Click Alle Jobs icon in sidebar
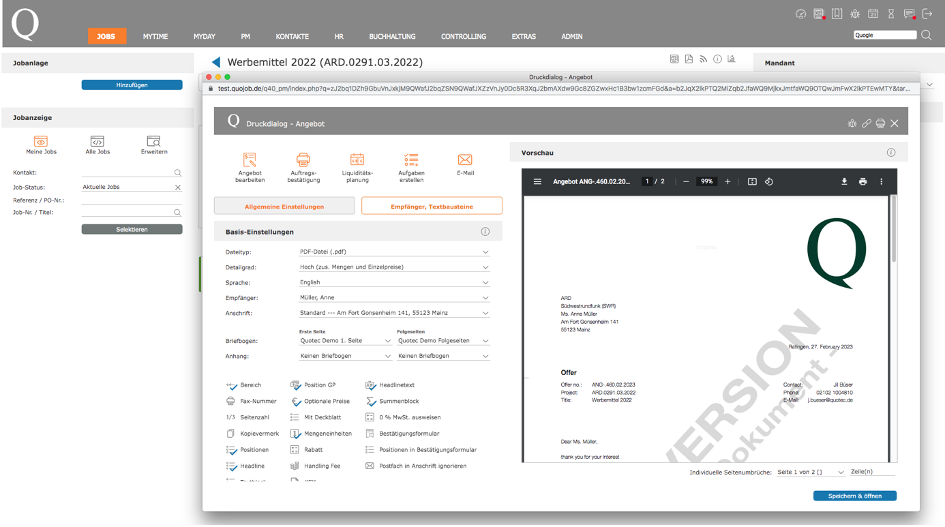This screenshot has width=945, height=527. [97, 141]
